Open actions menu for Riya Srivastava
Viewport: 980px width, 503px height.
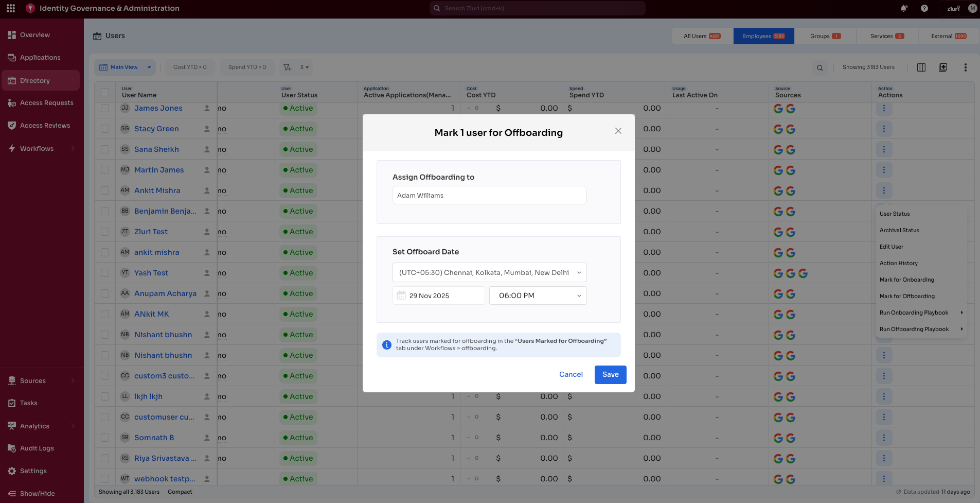coord(884,458)
